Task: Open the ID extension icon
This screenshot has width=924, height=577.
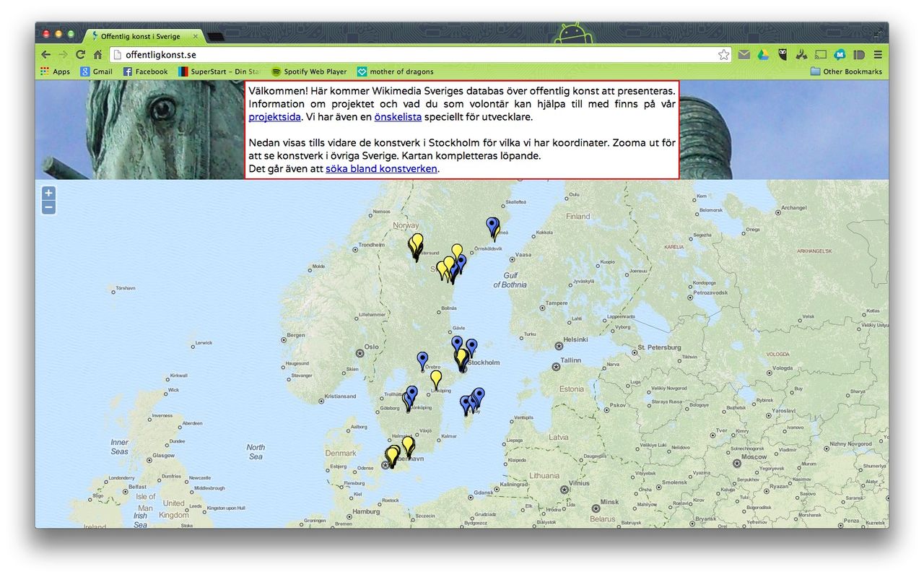Action: 859,54
